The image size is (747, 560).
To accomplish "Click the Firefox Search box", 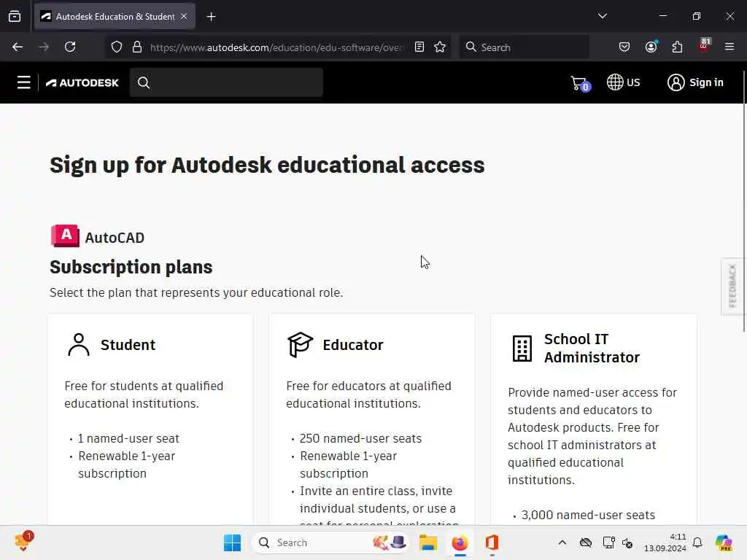I will coord(524,47).
